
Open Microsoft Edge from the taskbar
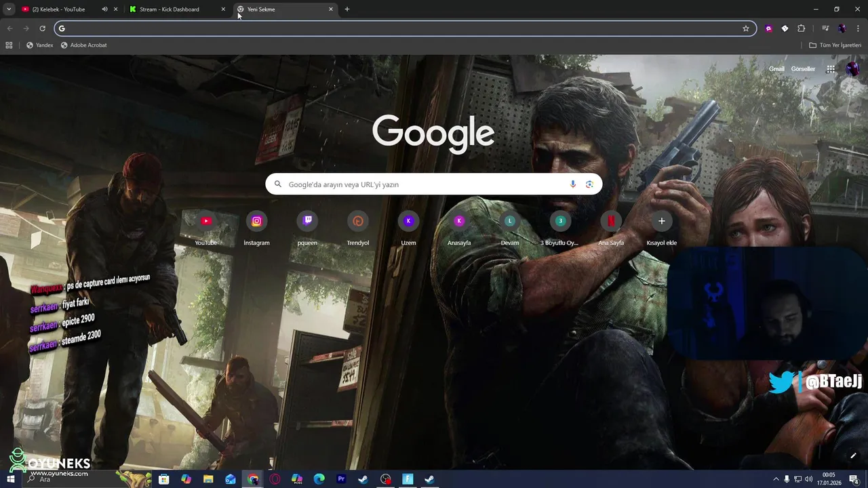pos(319,479)
